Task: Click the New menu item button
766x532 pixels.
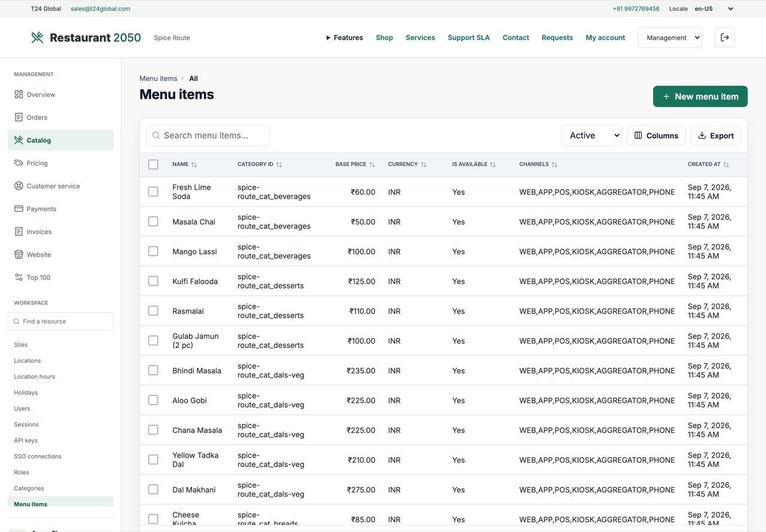Action: tap(700, 96)
